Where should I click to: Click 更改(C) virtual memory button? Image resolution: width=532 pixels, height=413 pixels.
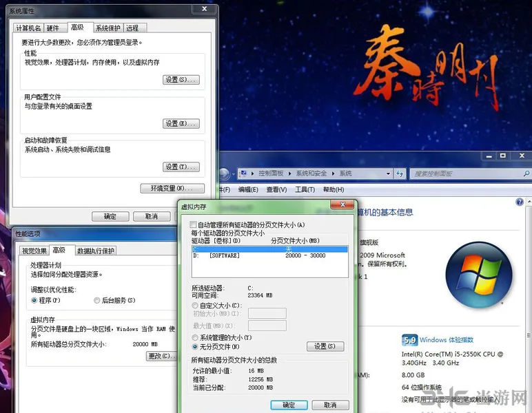click(161, 356)
